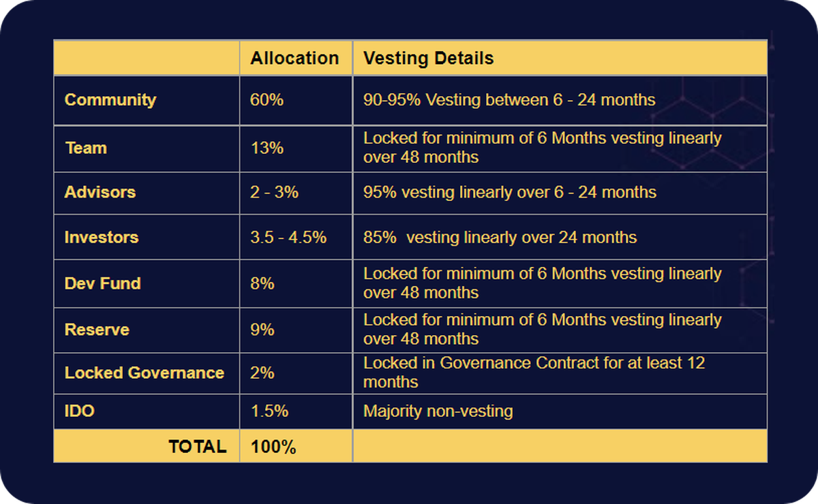This screenshot has height=504, width=818.
Task: Click the Majority non-vesting cell
Action: (x=438, y=411)
